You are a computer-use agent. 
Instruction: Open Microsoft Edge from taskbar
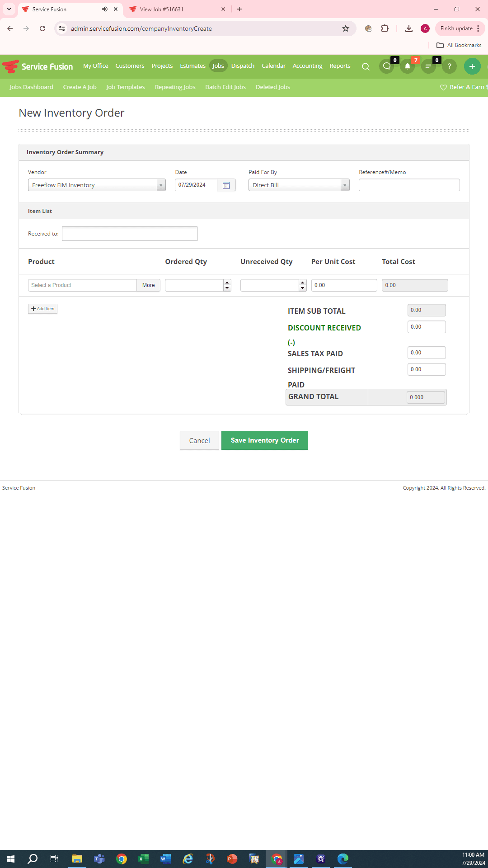pyautogui.click(x=343, y=859)
